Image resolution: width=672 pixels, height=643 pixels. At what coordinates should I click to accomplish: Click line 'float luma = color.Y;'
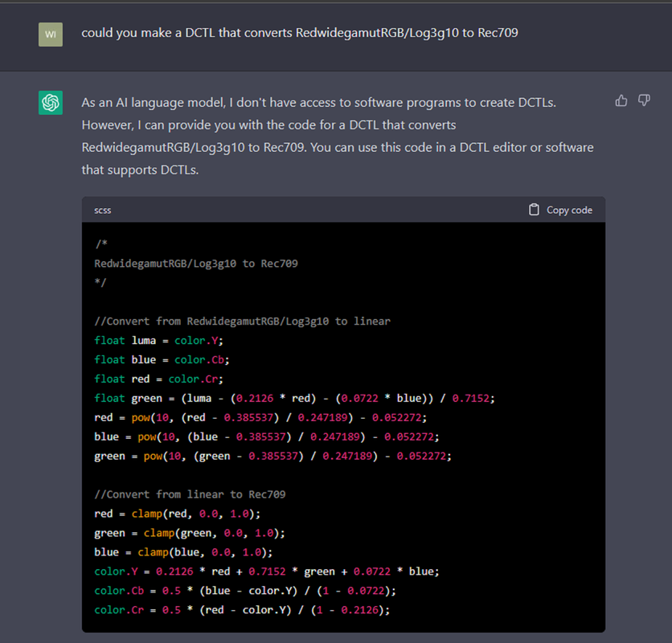point(158,341)
